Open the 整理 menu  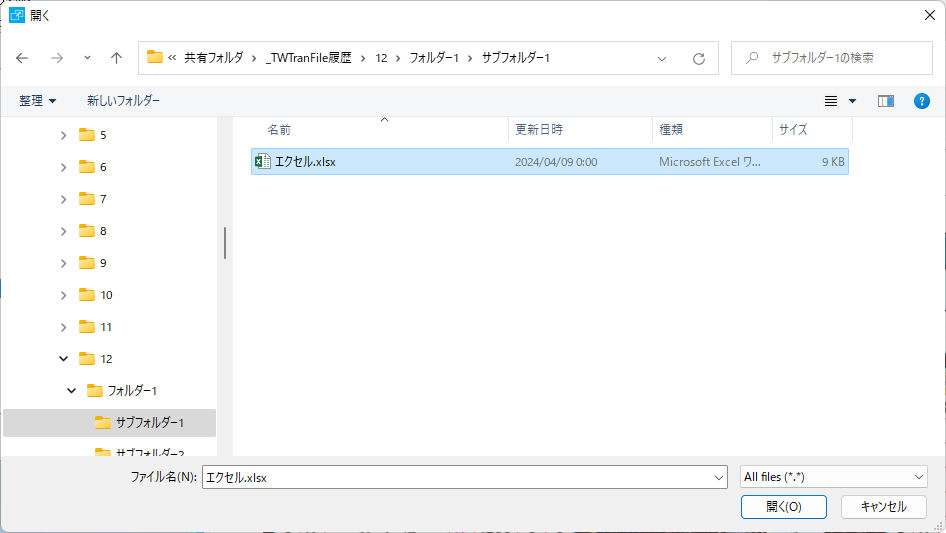38,101
